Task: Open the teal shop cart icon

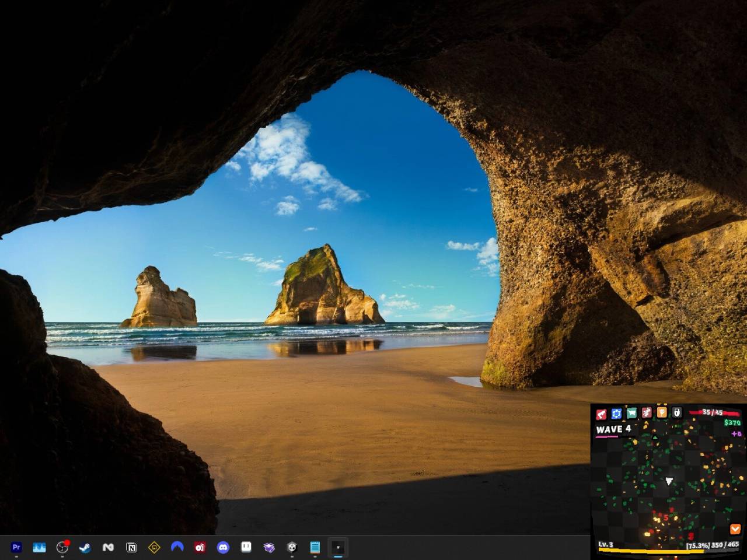Action: 631,413
